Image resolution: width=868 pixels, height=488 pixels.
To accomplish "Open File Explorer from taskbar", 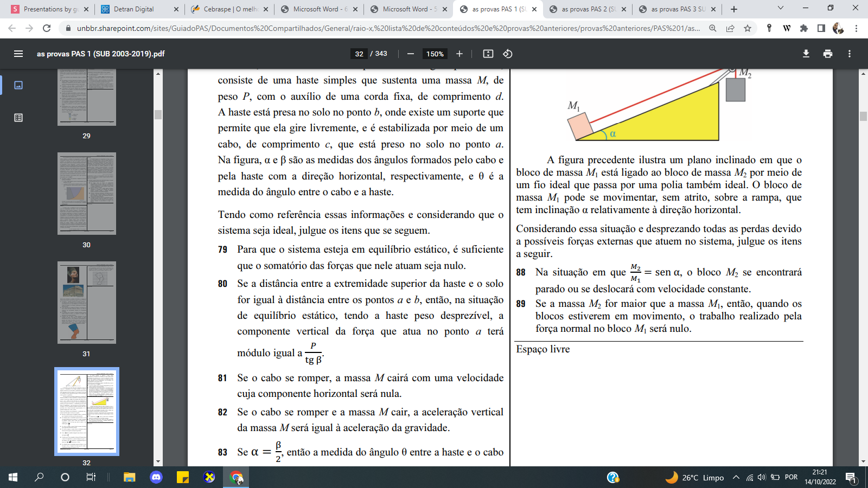I will [129, 477].
